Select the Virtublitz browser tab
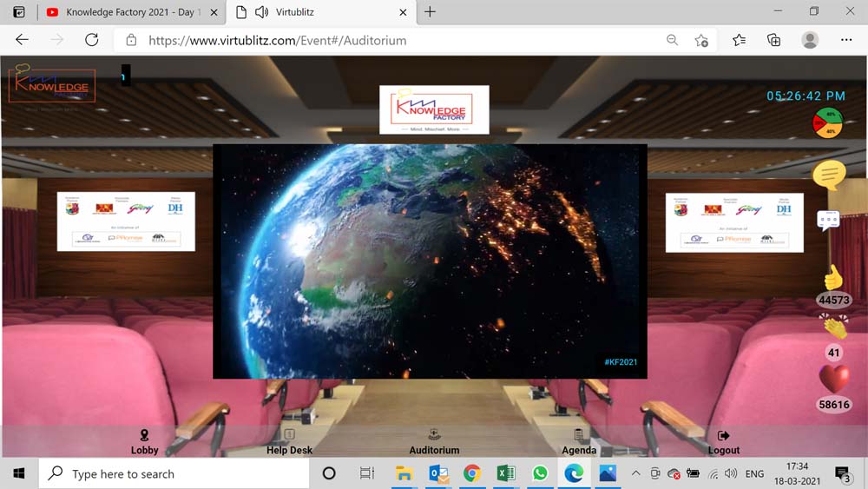The width and height of the screenshot is (868, 489). 321,12
